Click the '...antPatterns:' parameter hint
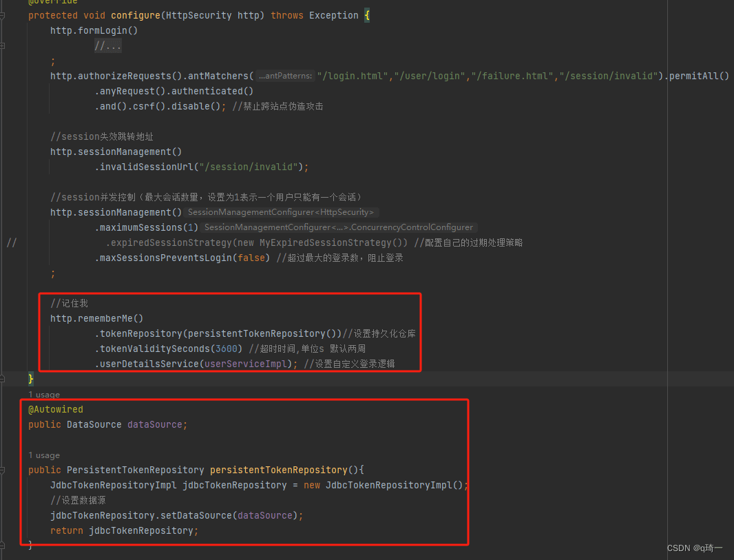This screenshot has height=560, width=734. [x=285, y=76]
